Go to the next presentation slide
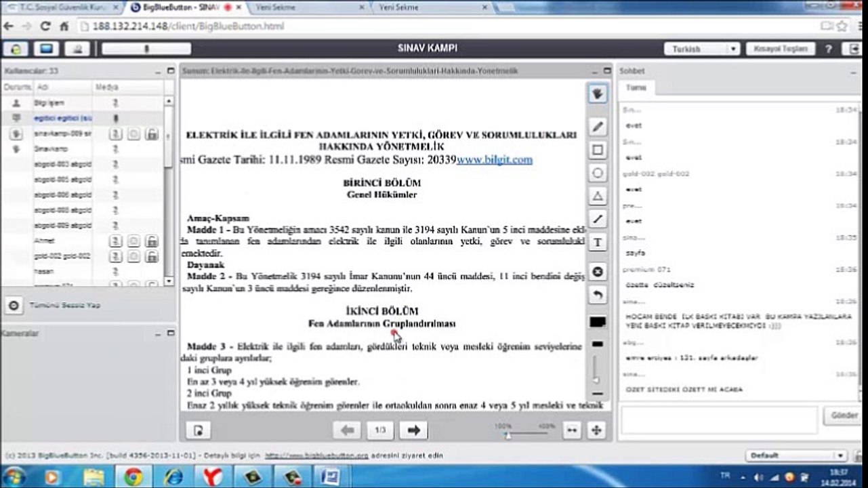 pyautogui.click(x=414, y=430)
